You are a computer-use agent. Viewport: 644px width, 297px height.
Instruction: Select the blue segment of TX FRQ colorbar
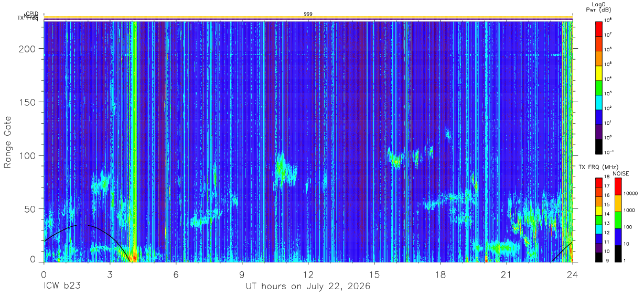(x=599, y=238)
